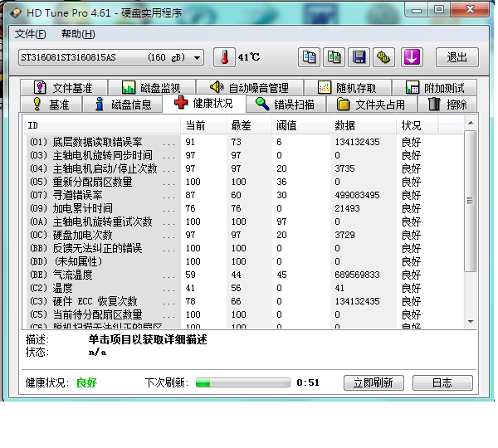Viewport: 498px width, 448px height.
Task: Click data value 499083495
Action: click(357, 195)
